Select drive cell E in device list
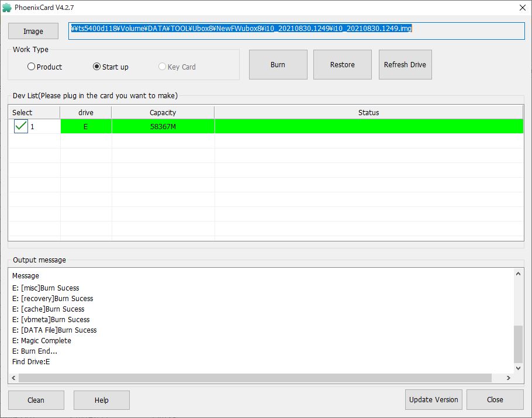 pos(86,126)
